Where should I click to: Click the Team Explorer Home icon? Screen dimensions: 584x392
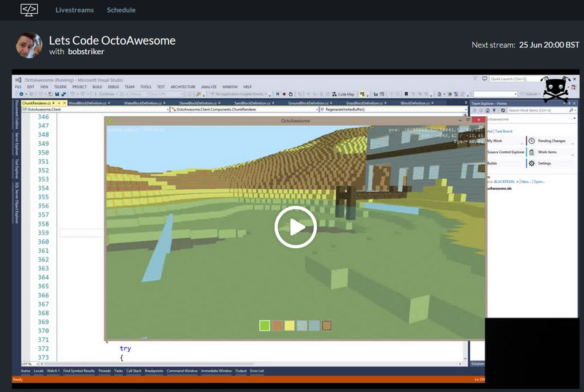488,110
